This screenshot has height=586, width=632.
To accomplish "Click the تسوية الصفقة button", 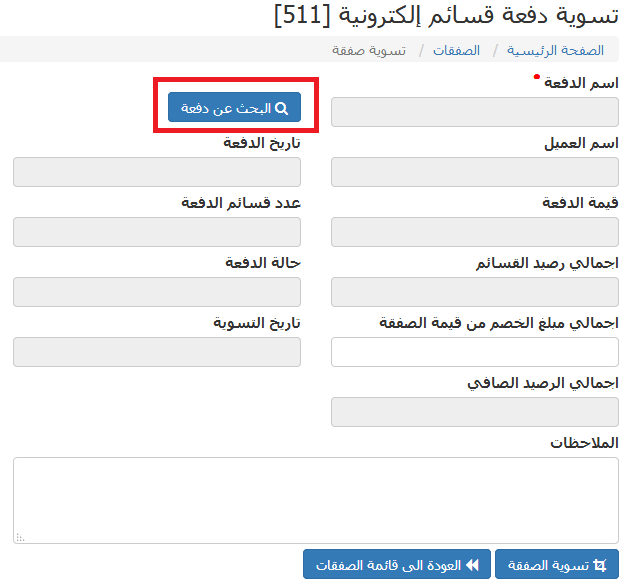I will coord(557,564).
